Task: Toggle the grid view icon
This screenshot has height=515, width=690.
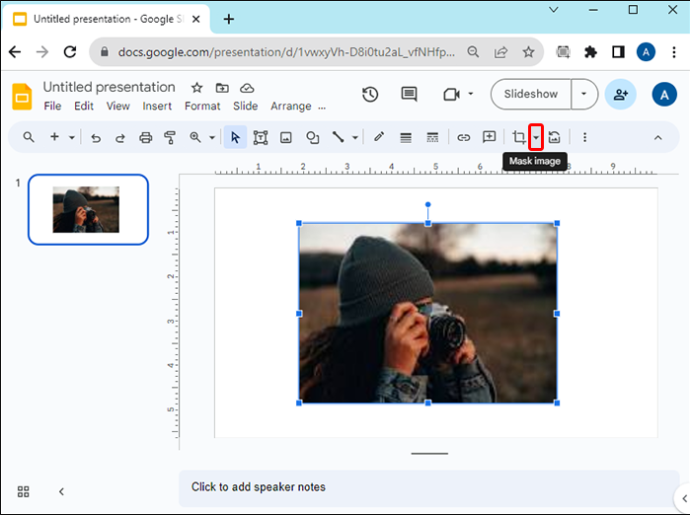Action: pyautogui.click(x=23, y=491)
